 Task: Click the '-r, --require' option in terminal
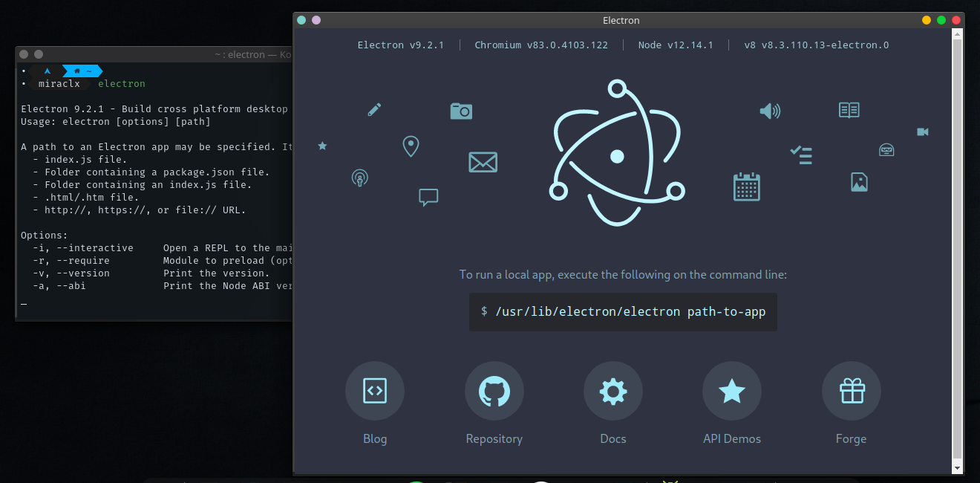[71, 261]
